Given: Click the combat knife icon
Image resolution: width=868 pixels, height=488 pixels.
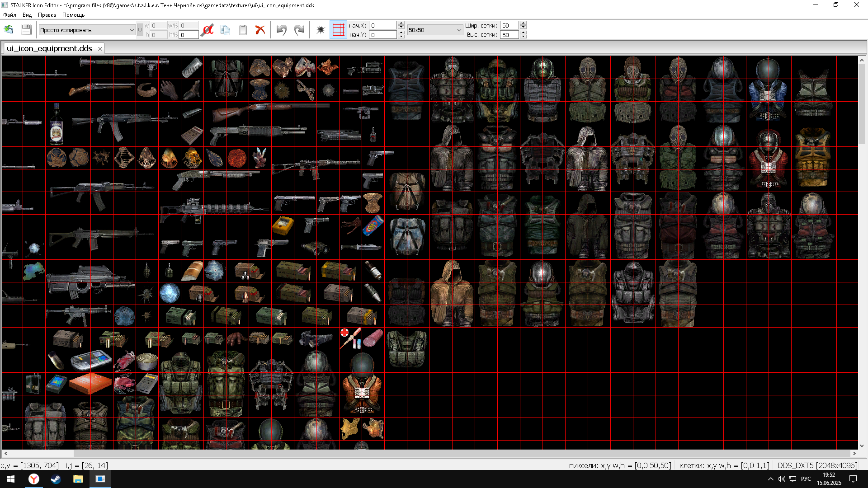Looking at the screenshot, I should coord(361,247).
